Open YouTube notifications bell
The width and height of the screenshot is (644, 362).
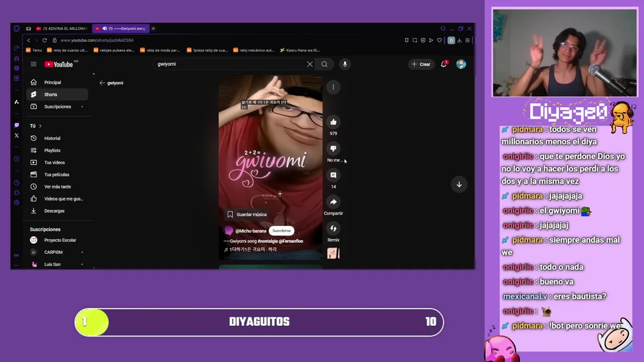coord(444,64)
